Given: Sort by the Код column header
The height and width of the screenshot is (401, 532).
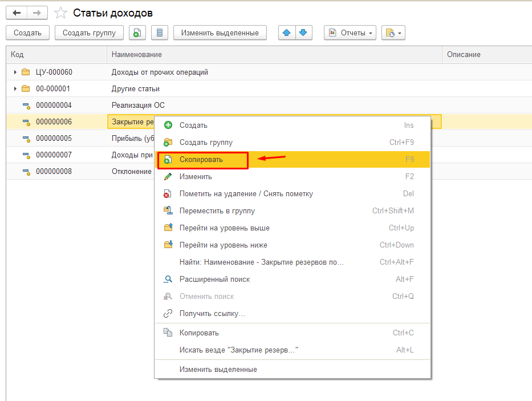Looking at the screenshot, I should point(56,55).
